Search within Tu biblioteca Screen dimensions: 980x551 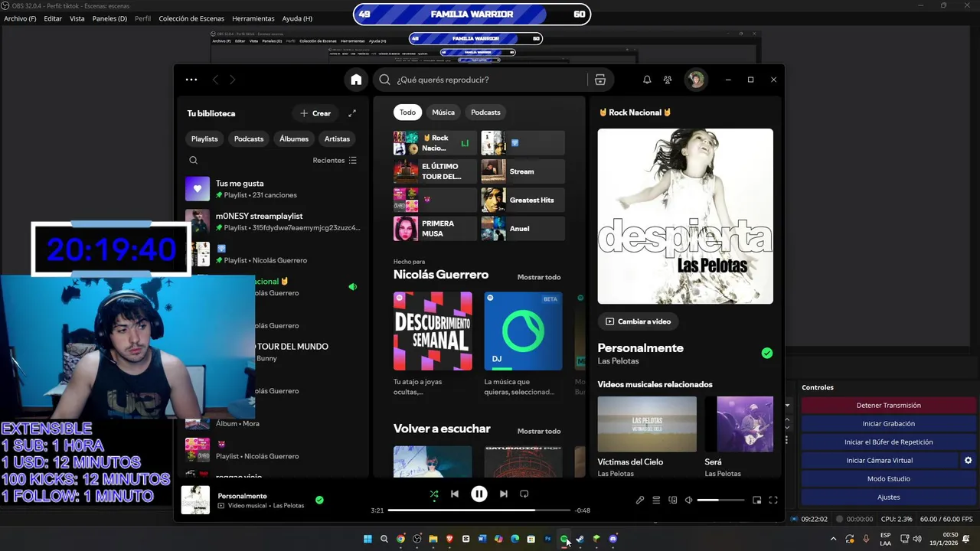[194, 160]
